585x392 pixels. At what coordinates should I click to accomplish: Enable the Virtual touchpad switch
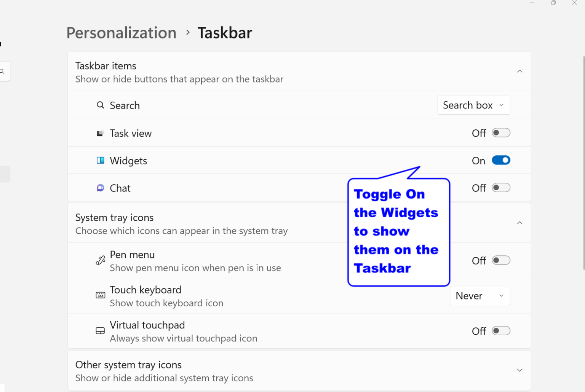point(501,331)
